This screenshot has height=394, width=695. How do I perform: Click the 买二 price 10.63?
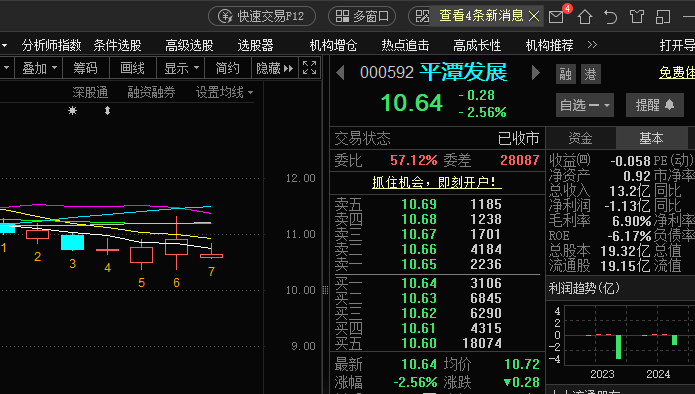(419, 298)
